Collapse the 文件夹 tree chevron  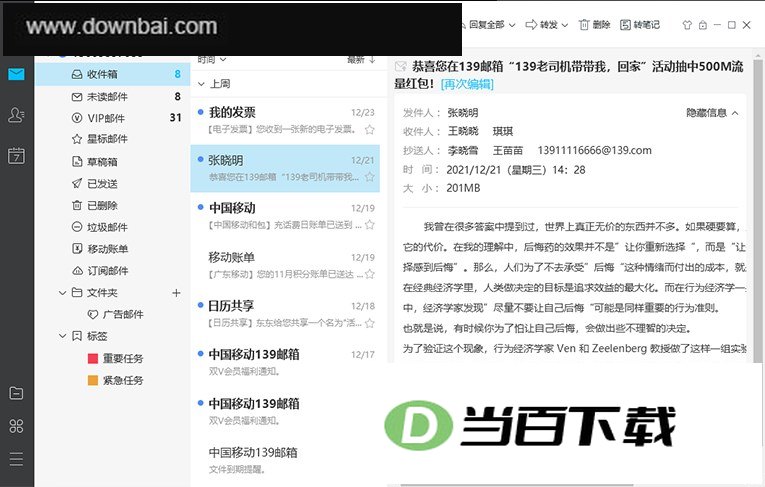coord(62,293)
